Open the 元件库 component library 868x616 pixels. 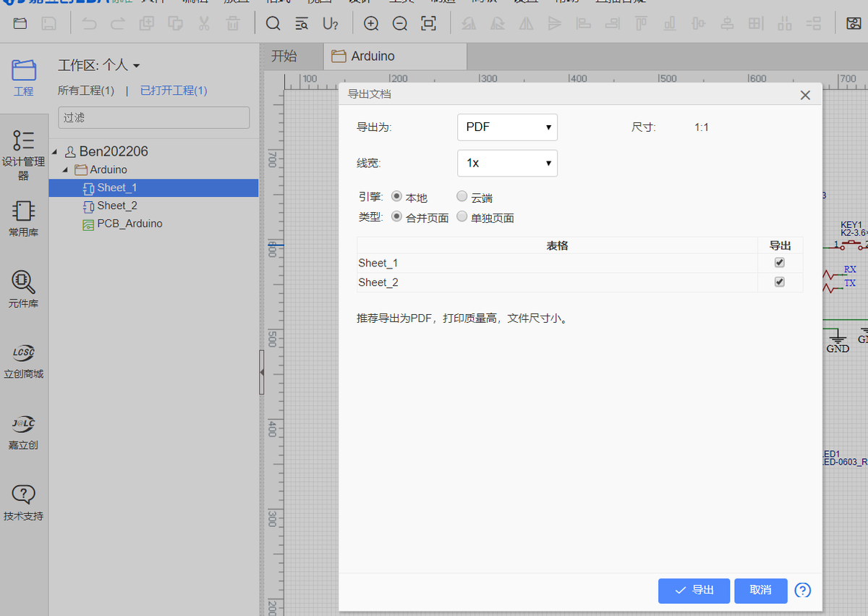24,290
